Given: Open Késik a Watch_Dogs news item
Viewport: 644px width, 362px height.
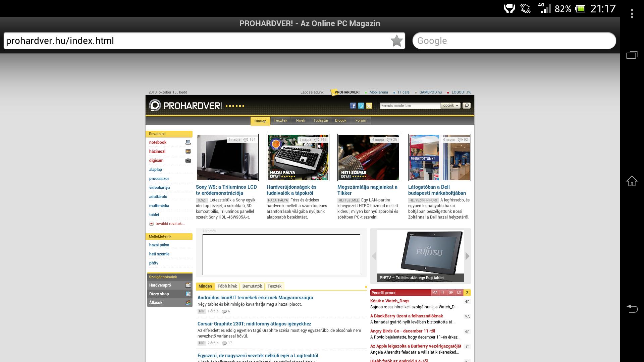Looking at the screenshot, I should click(390, 301).
